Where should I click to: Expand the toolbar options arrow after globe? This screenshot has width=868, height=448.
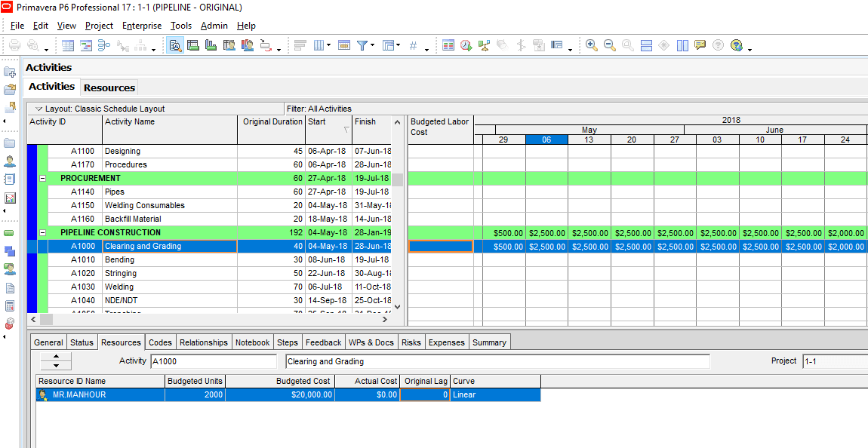click(x=749, y=50)
